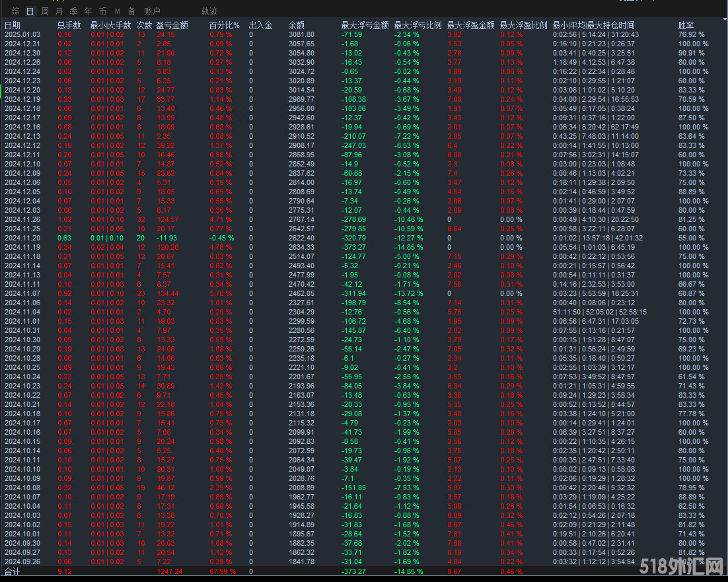Switch to the 账户 account tab
The width and height of the screenshot is (728, 582).
(152, 11)
